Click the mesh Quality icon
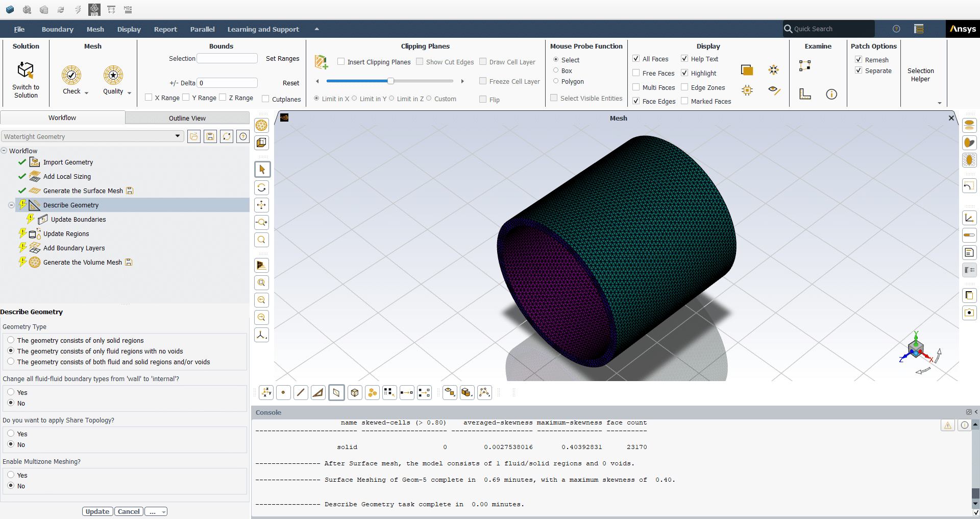The height and width of the screenshot is (519, 980). tap(113, 75)
